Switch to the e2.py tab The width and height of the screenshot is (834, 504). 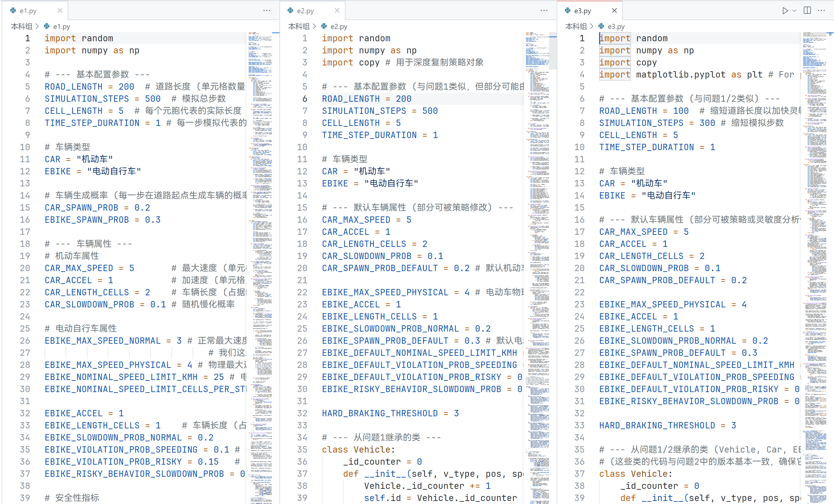[305, 11]
